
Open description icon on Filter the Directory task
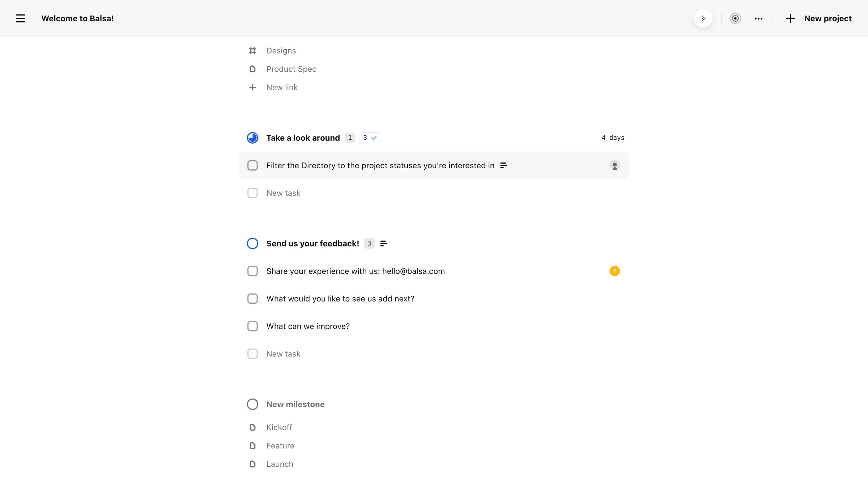click(503, 165)
